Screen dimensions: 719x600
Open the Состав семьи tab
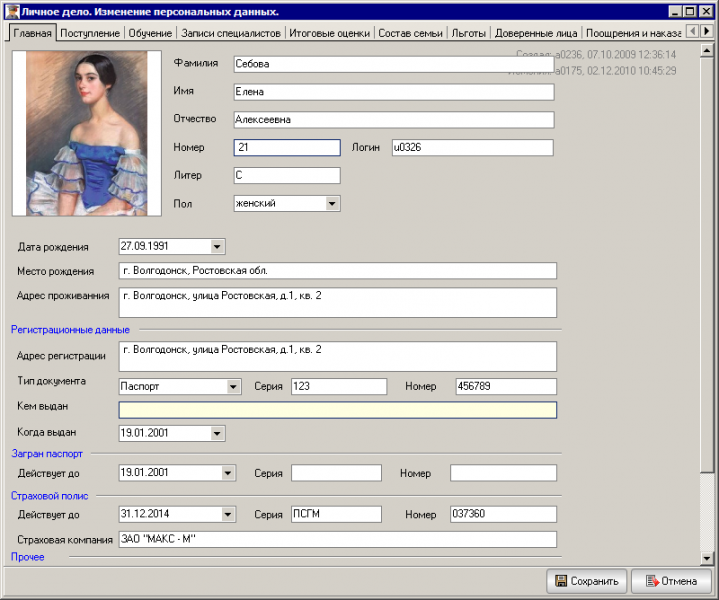(x=410, y=33)
